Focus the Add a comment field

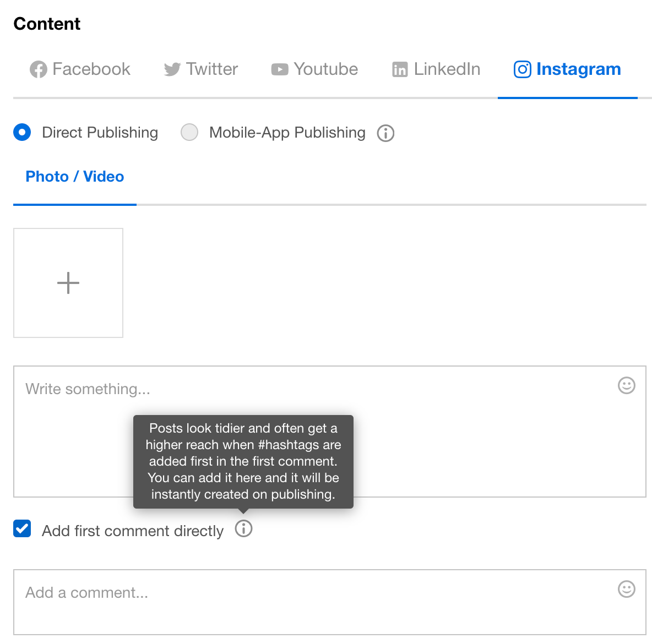(330, 602)
